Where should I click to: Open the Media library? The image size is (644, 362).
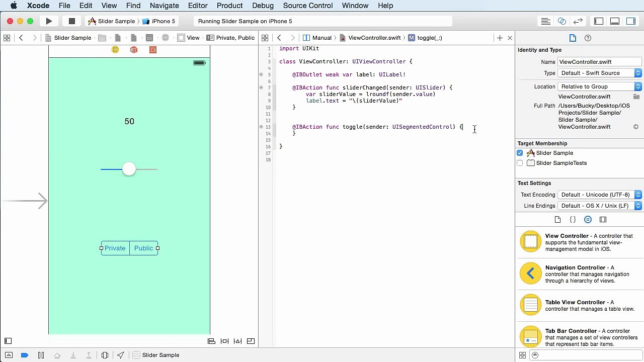pyautogui.click(x=603, y=220)
